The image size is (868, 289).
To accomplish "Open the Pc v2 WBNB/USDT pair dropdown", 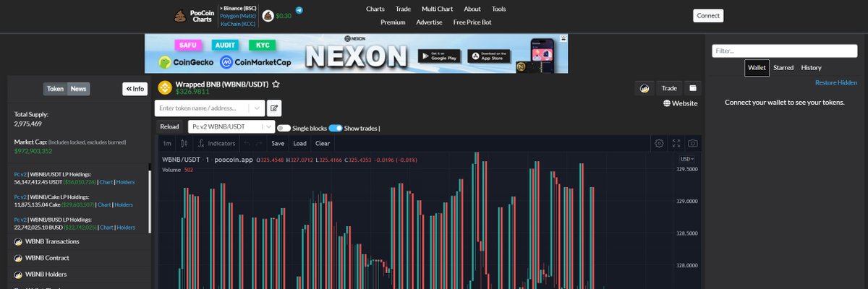I will point(231,126).
